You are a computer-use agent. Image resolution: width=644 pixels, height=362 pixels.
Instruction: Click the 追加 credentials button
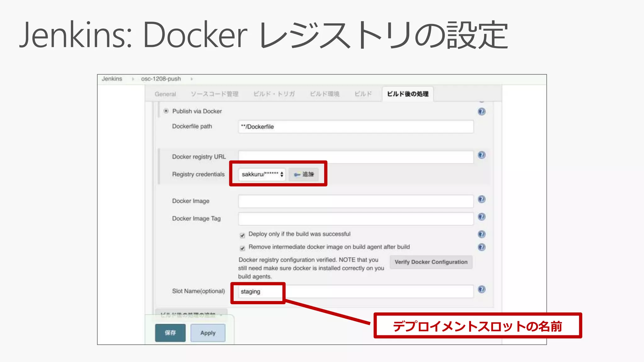click(304, 174)
